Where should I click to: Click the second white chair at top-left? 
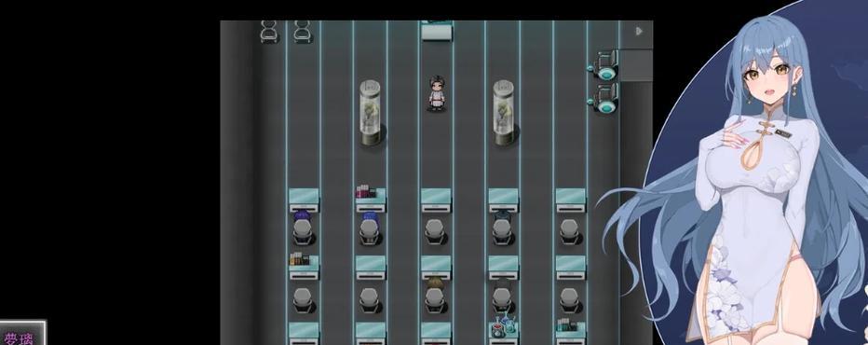click(x=303, y=32)
